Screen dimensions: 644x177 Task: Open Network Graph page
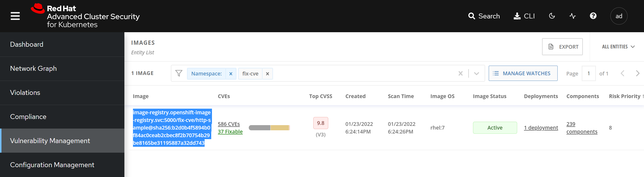tap(62, 69)
